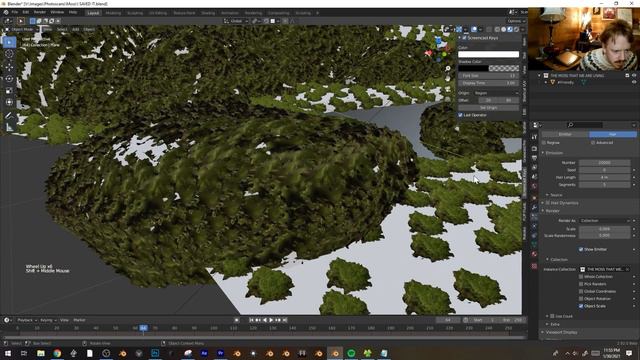Select the Move tool
The image size is (640, 360).
(x=9, y=67)
